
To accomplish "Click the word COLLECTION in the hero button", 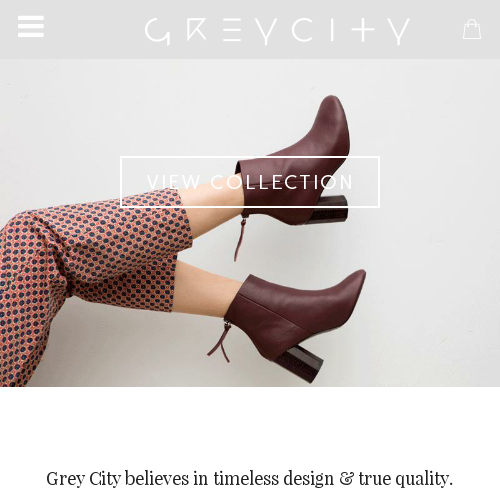I will pyautogui.click(x=282, y=182).
